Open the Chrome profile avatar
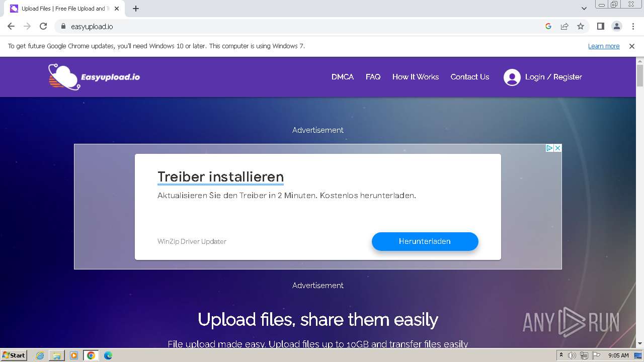Viewport: 644px width, 362px height. (x=616, y=26)
